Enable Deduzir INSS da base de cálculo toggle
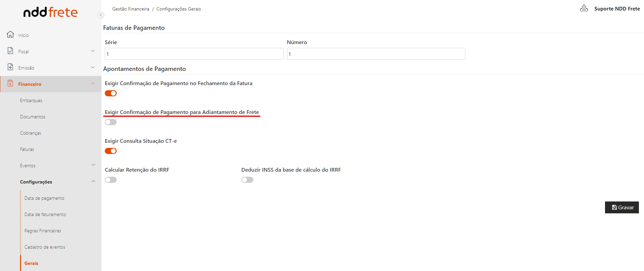 (x=247, y=180)
